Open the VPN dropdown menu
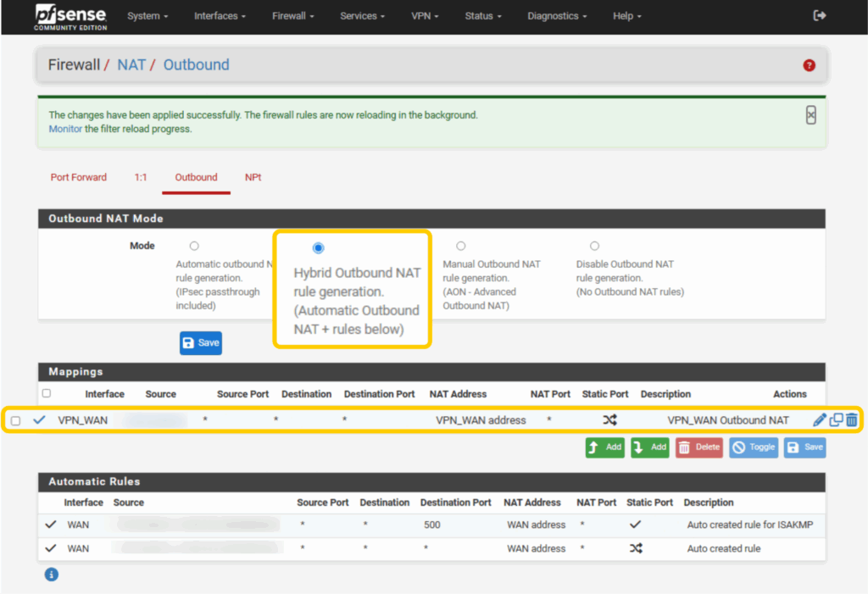868x594 pixels. click(x=425, y=16)
